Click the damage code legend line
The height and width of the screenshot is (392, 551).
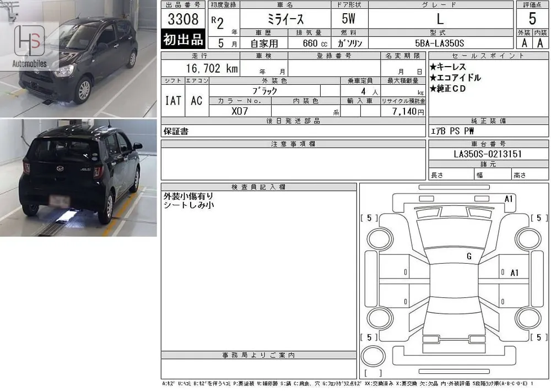tap(348, 384)
